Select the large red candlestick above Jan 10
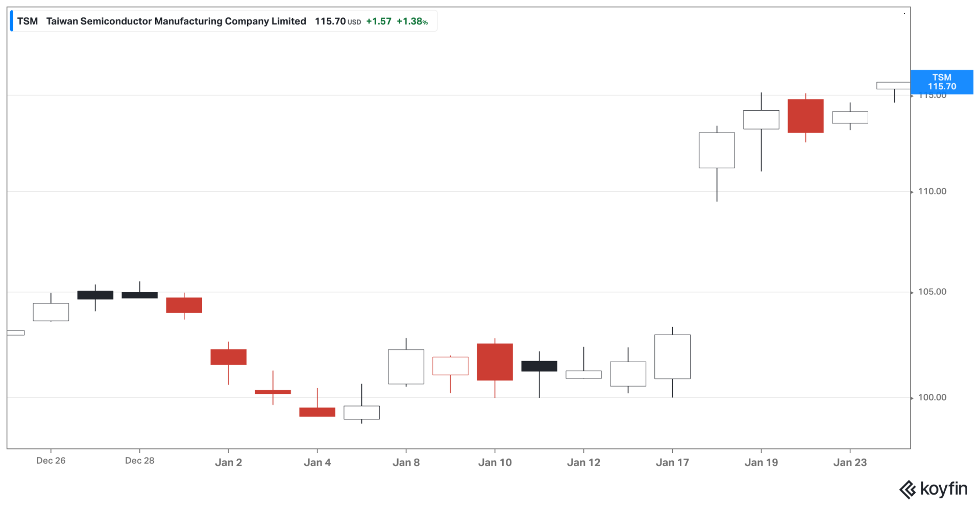The width and height of the screenshot is (980, 506). click(x=495, y=362)
